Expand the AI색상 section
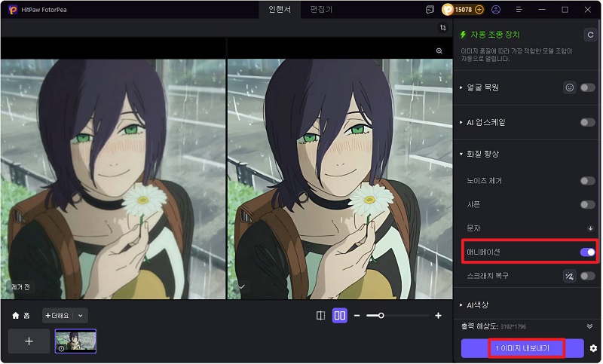This screenshot has width=603, height=364. tap(462, 304)
